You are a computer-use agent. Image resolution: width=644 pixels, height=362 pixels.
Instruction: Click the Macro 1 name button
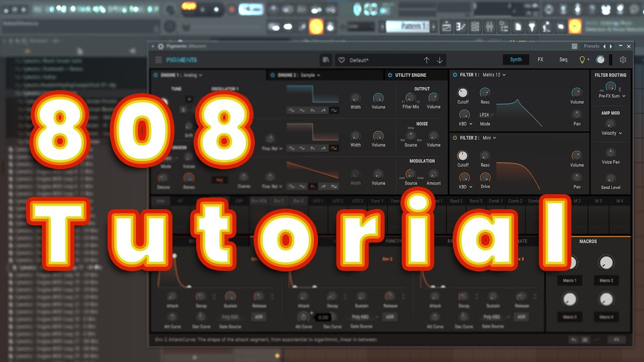570,281
